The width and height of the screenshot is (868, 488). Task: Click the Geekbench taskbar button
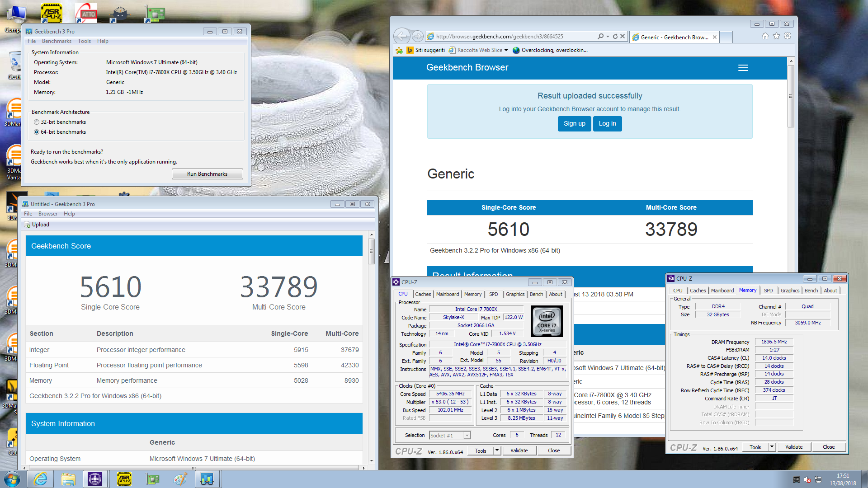click(x=207, y=479)
